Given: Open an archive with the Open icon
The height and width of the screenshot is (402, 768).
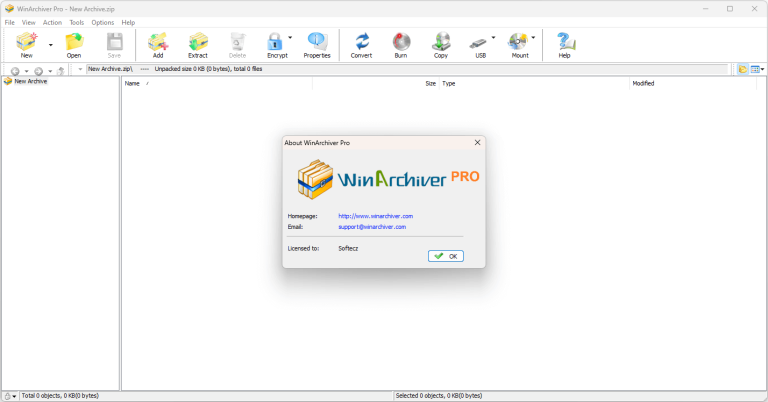Looking at the screenshot, I should pyautogui.click(x=73, y=44).
